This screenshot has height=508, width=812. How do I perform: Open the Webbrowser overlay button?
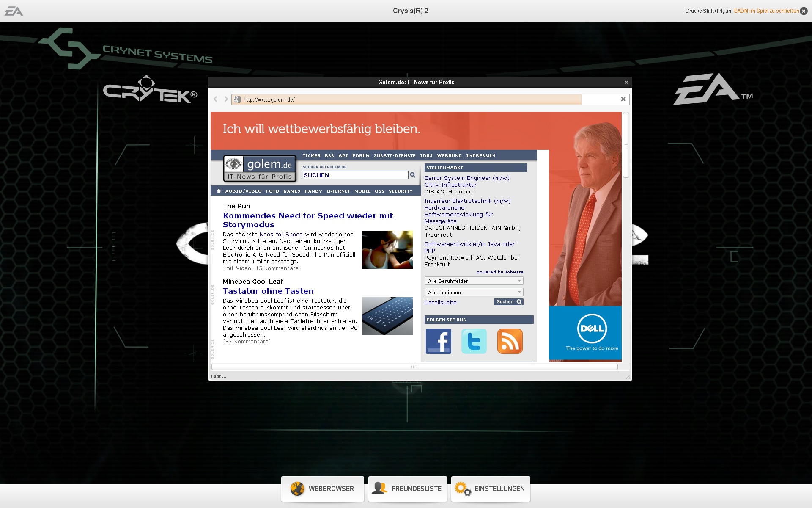pyautogui.click(x=322, y=489)
